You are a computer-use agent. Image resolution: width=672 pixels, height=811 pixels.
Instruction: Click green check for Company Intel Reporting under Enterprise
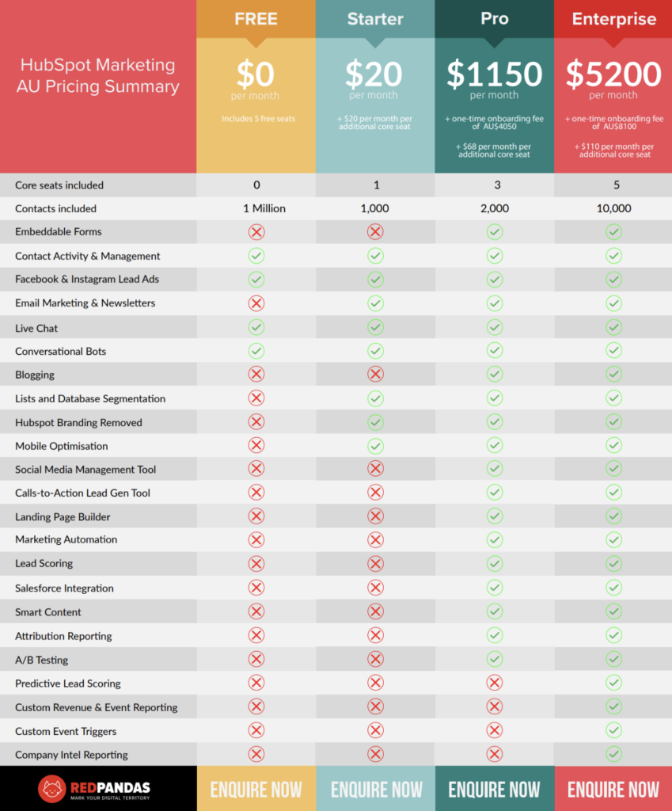614,754
